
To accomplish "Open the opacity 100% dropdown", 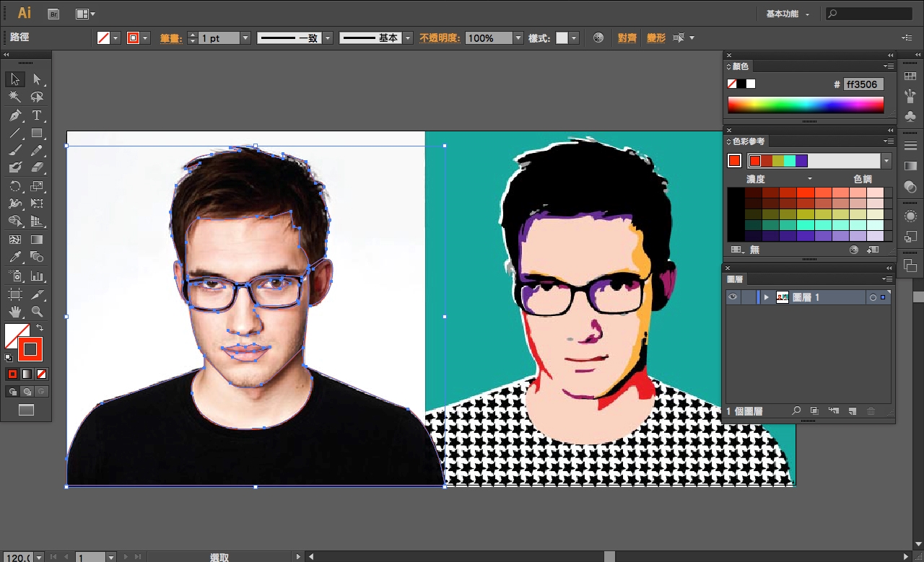I will click(518, 38).
